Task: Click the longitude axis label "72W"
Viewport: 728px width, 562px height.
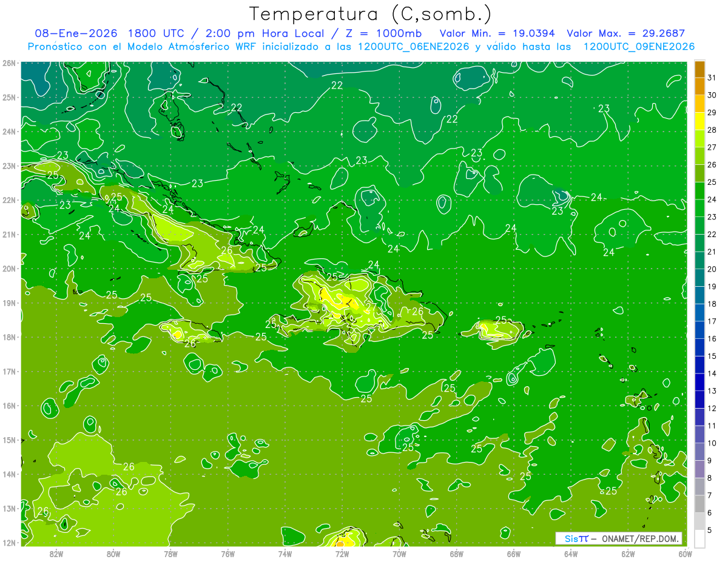Action: 342,554
